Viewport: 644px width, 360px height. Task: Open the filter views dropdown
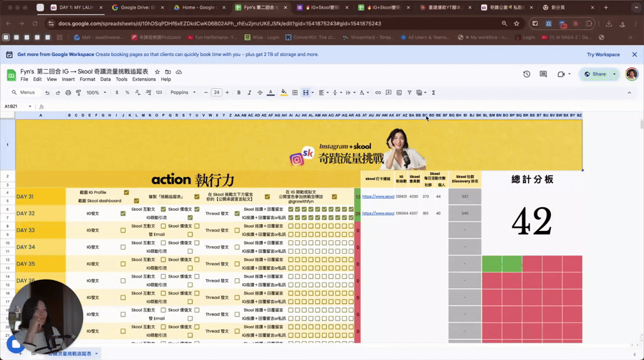click(421, 93)
